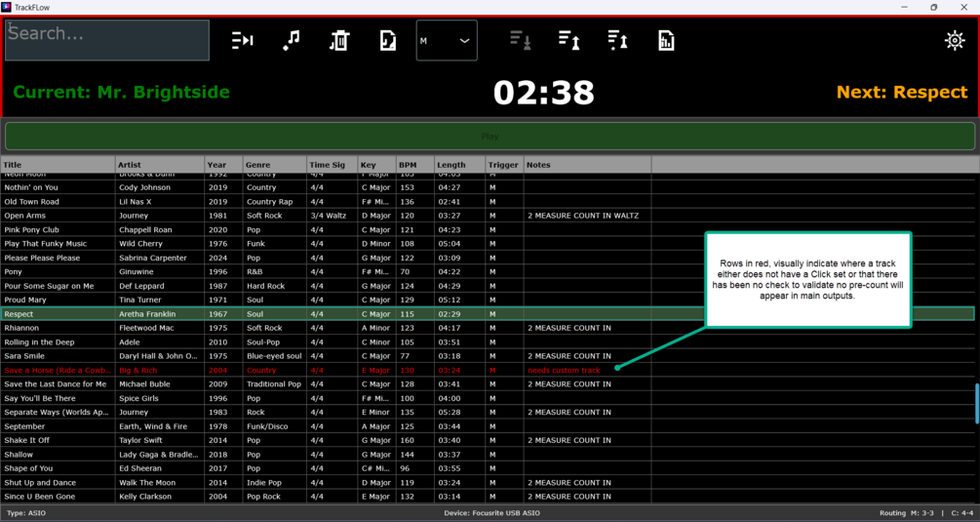Screen dimensions: 980x522
Task: Select 'Separate Ways' track title
Action: (x=57, y=412)
